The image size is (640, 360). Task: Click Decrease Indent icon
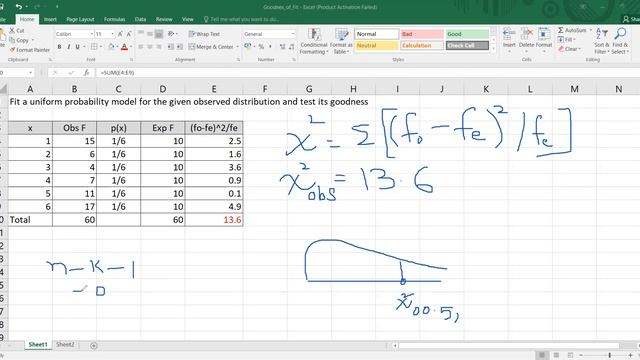(171, 47)
